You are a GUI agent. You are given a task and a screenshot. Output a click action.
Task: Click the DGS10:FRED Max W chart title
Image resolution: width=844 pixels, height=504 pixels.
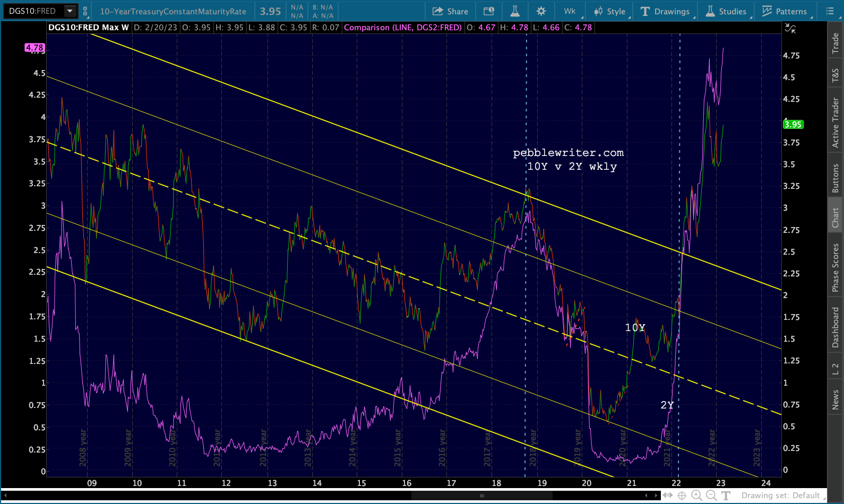point(89,28)
